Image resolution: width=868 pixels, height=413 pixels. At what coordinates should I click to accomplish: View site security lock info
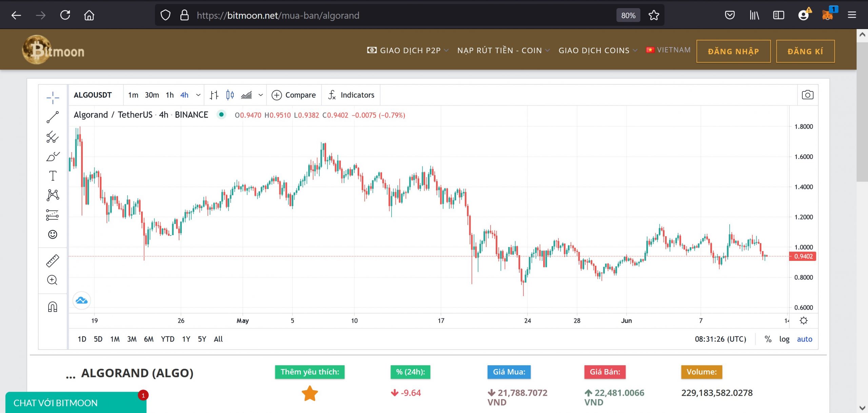pyautogui.click(x=184, y=15)
